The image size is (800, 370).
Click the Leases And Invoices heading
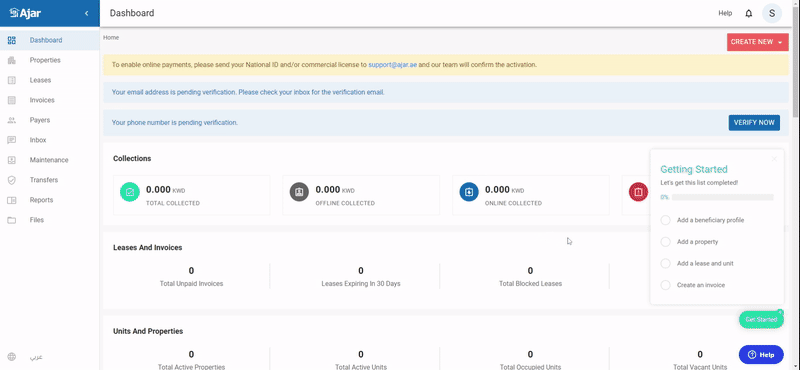[147, 248]
